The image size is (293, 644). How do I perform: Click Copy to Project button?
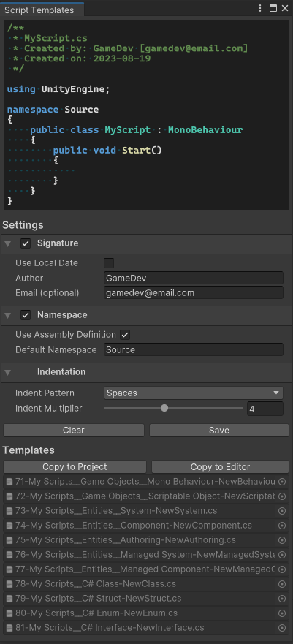75,466
